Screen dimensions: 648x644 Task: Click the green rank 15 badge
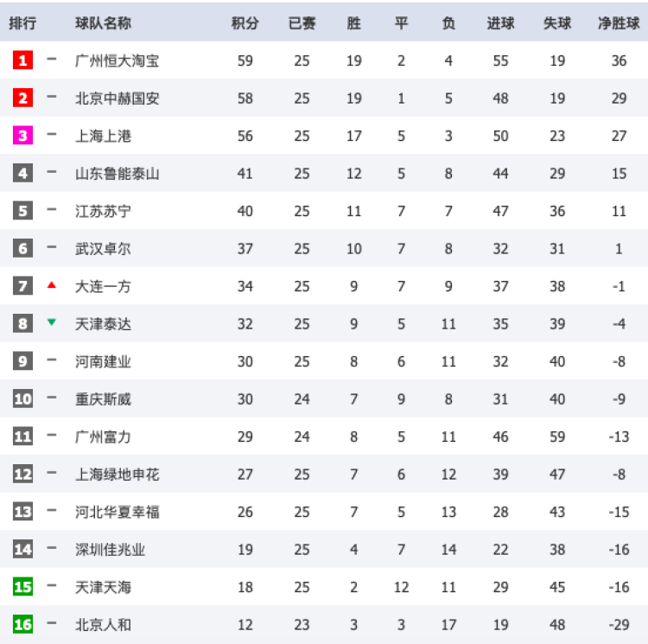coord(22,587)
